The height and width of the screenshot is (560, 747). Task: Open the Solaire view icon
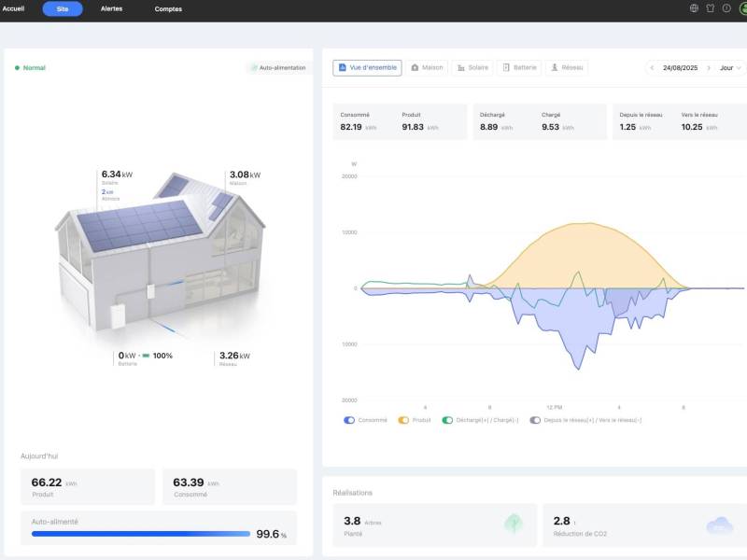(460, 67)
